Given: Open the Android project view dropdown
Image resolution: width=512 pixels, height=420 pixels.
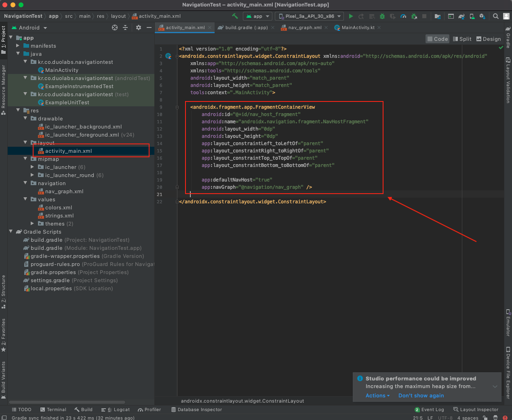Looking at the screenshot, I should point(29,27).
